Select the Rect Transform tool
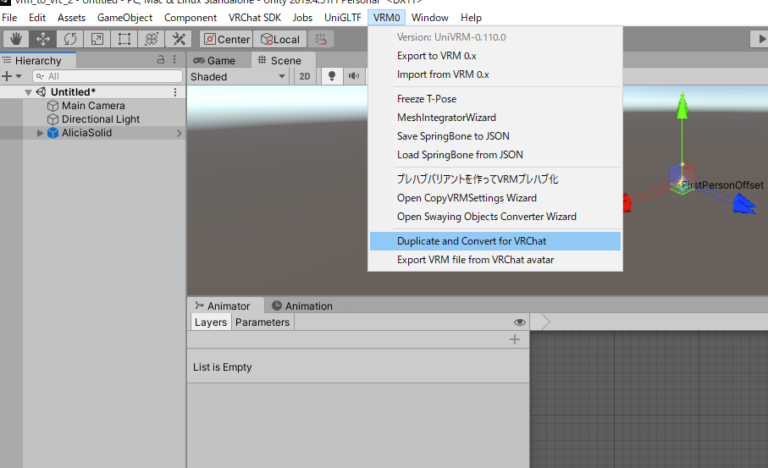The width and height of the screenshot is (768, 468). [124, 39]
